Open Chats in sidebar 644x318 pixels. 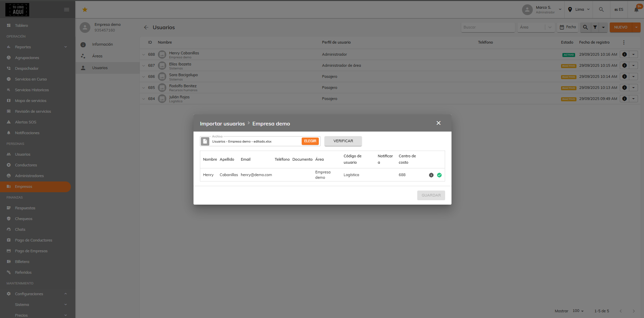(x=20, y=229)
